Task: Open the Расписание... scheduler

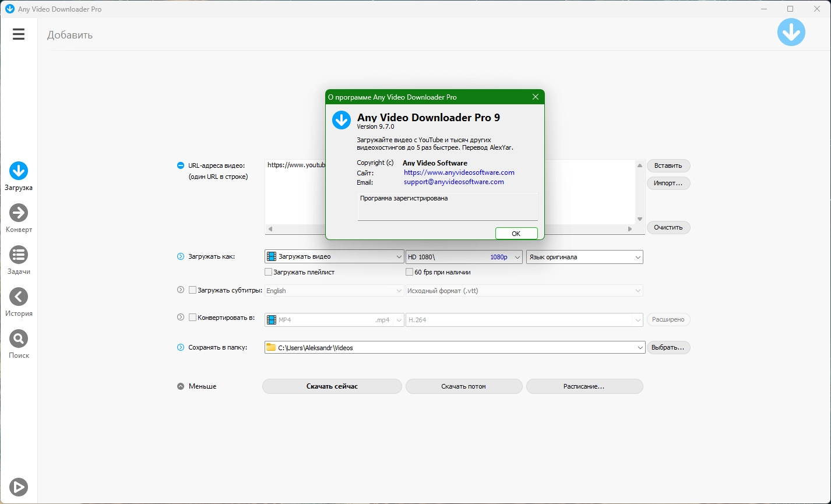Action: click(x=584, y=386)
